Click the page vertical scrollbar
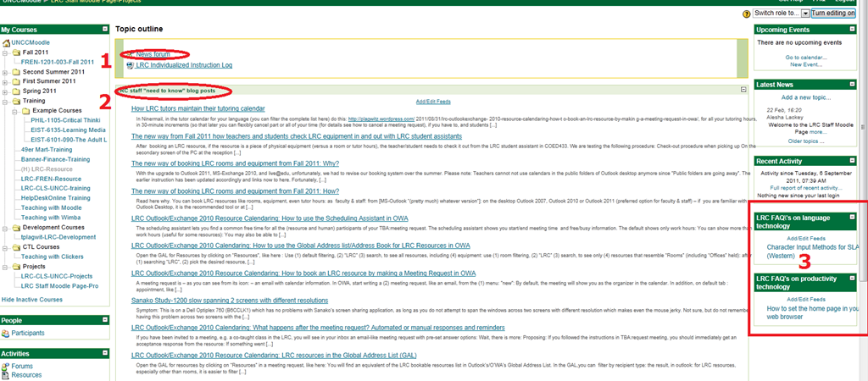Viewport: 868px width, 381px height. tap(864, 169)
